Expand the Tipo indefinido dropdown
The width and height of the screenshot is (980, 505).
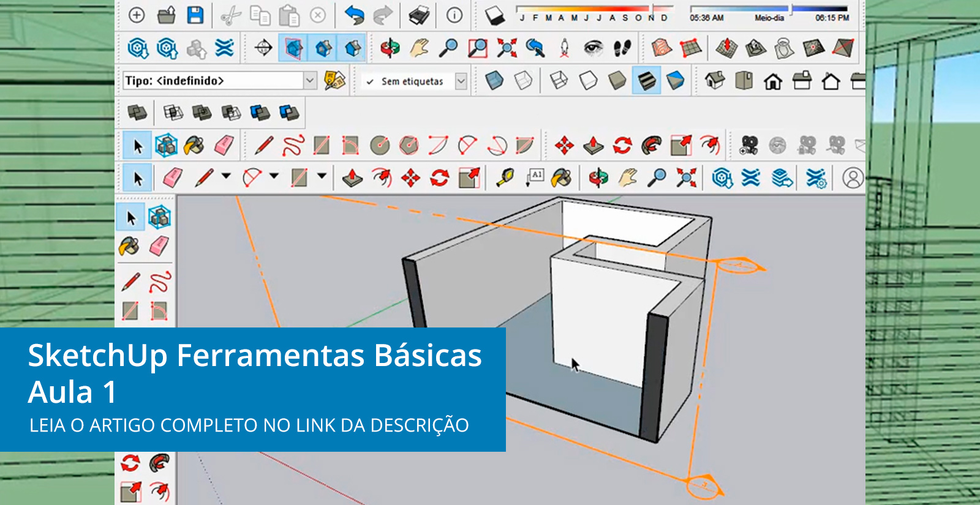tap(310, 81)
